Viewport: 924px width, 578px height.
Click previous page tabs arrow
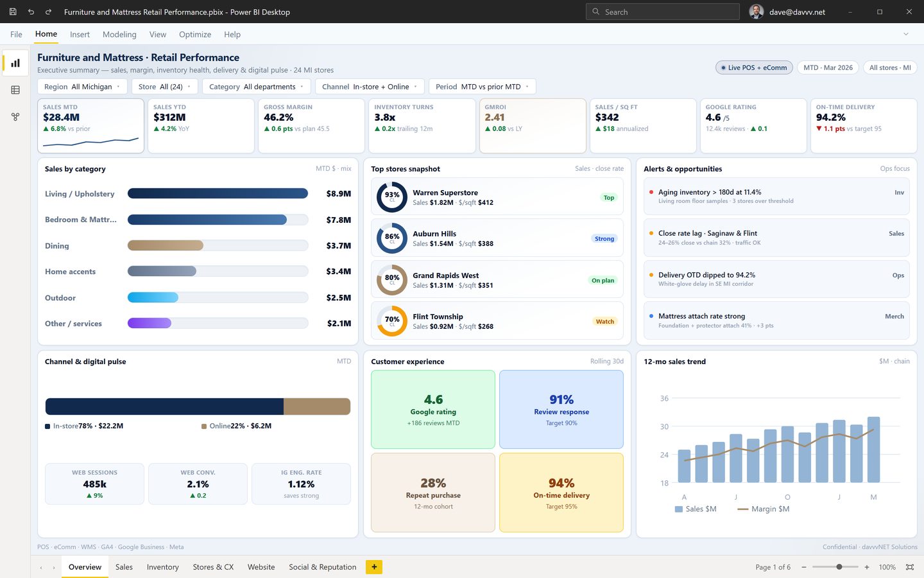tap(42, 568)
